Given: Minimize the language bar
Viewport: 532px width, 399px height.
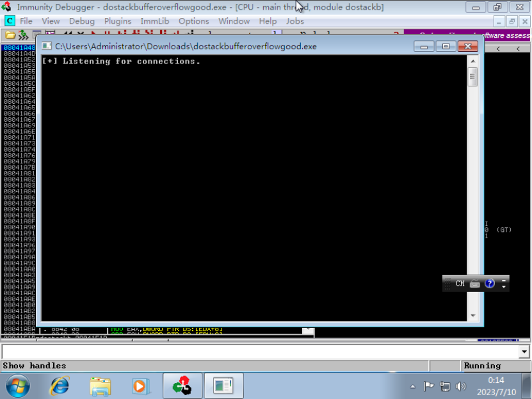Looking at the screenshot, I should (x=504, y=281).
